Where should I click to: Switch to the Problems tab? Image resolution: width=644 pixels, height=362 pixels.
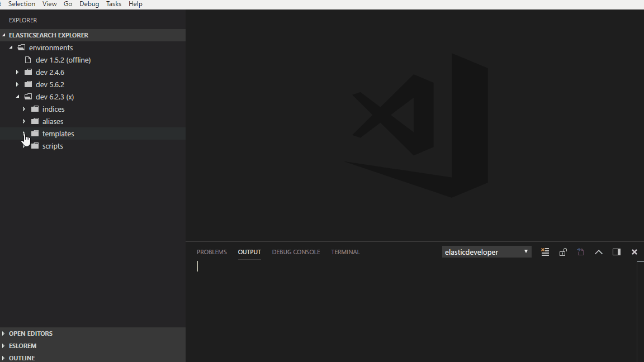coord(211,252)
